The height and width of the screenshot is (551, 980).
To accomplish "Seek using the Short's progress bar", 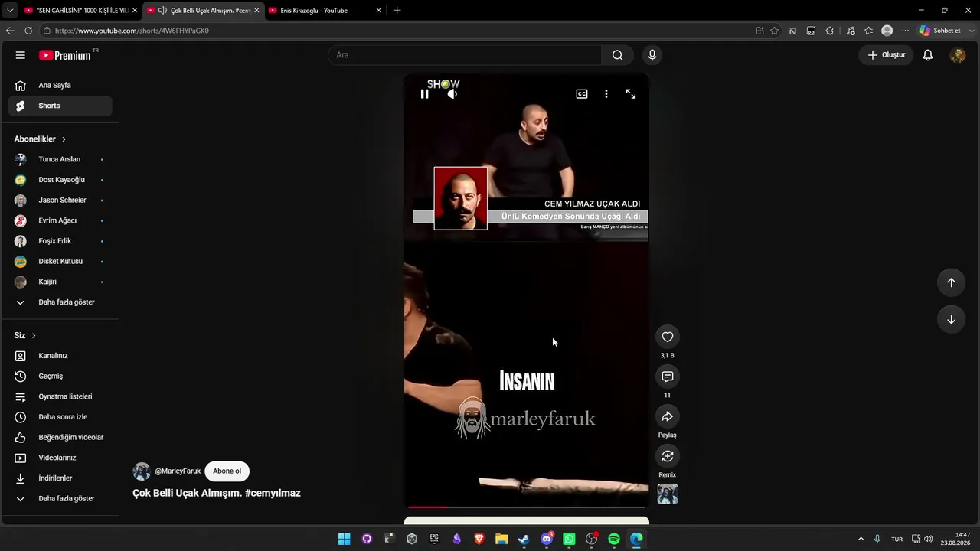I will tap(527, 507).
